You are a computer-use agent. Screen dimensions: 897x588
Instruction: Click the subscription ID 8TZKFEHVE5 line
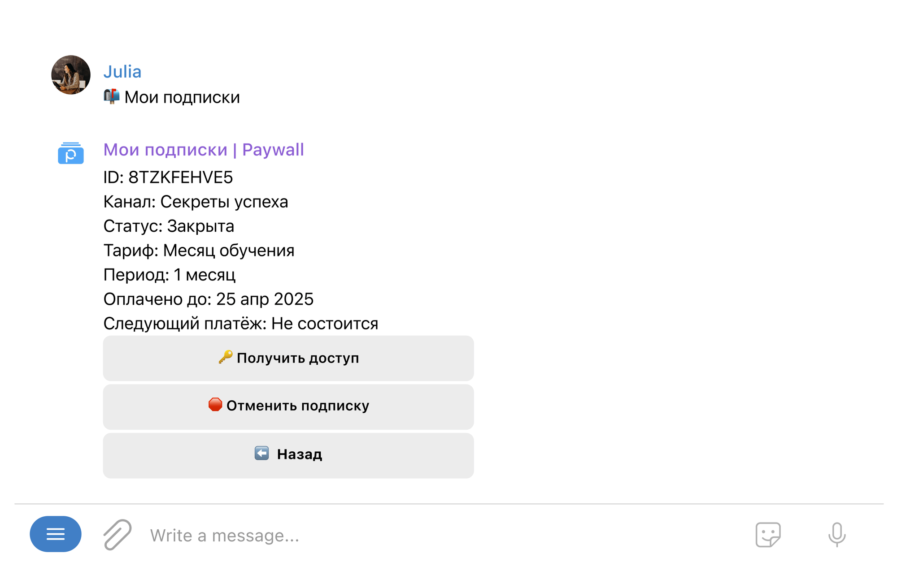[168, 177]
